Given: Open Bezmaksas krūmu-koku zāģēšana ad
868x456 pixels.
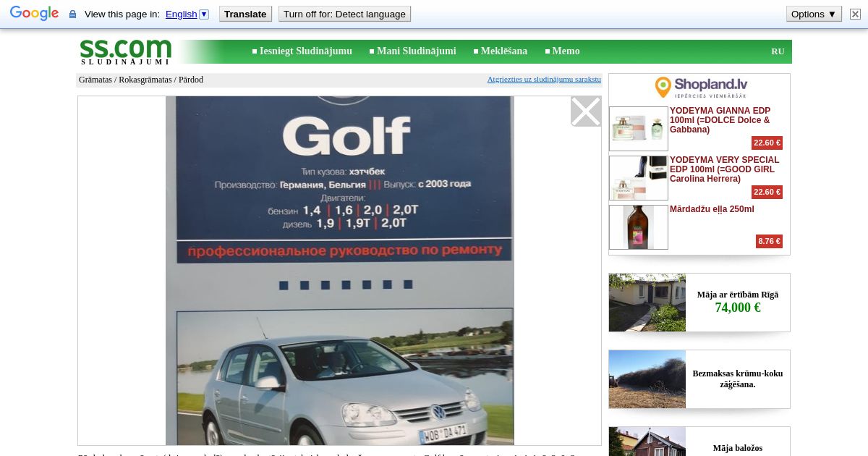Looking at the screenshot, I should point(738,379).
